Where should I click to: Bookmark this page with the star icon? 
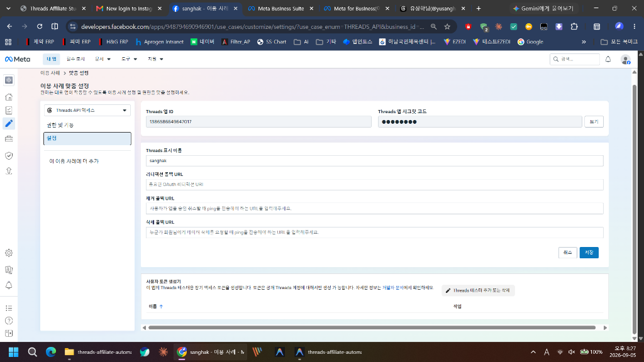coord(447,26)
